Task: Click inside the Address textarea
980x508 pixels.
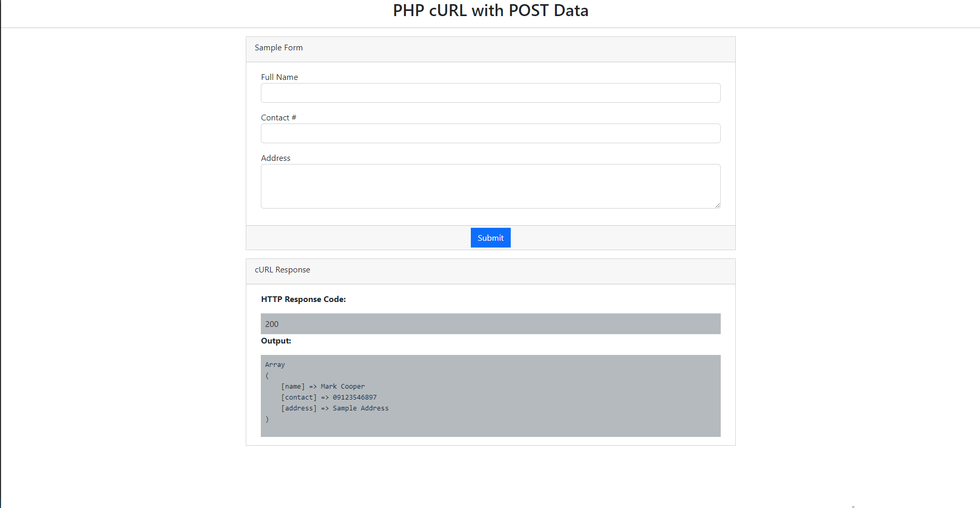Action: (491, 186)
